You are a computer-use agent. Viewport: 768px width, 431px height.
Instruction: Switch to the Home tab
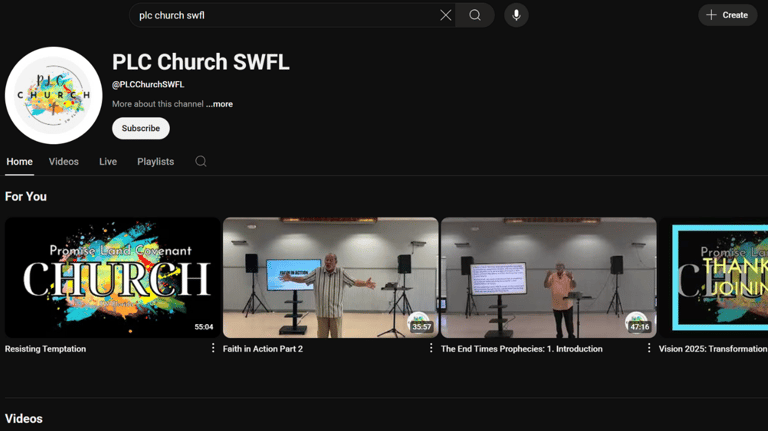(20, 162)
